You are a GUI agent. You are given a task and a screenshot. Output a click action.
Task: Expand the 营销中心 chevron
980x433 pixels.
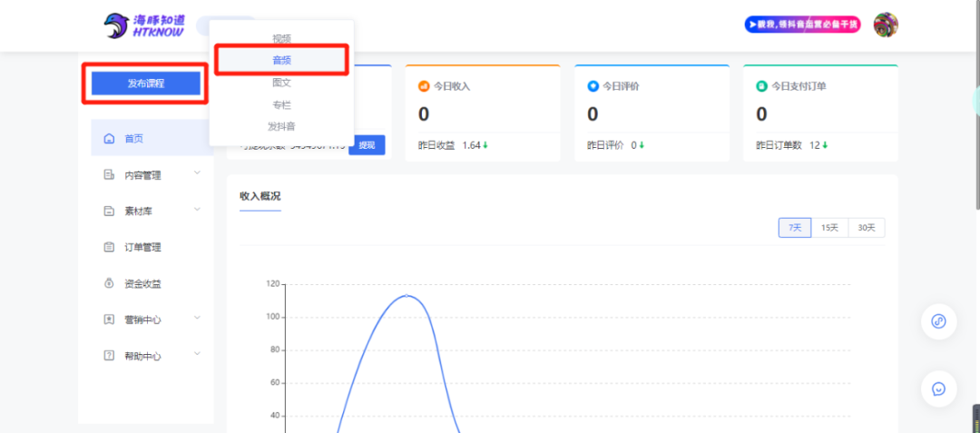198,318
